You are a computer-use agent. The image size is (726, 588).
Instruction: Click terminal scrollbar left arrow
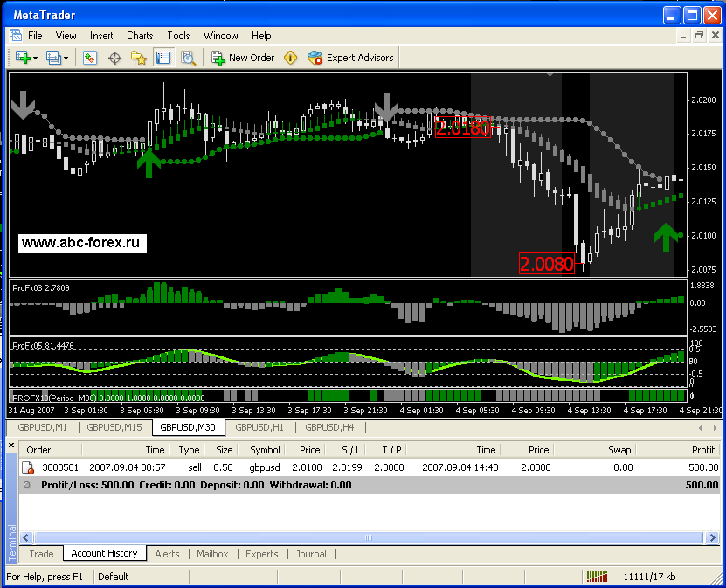tap(26, 537)
